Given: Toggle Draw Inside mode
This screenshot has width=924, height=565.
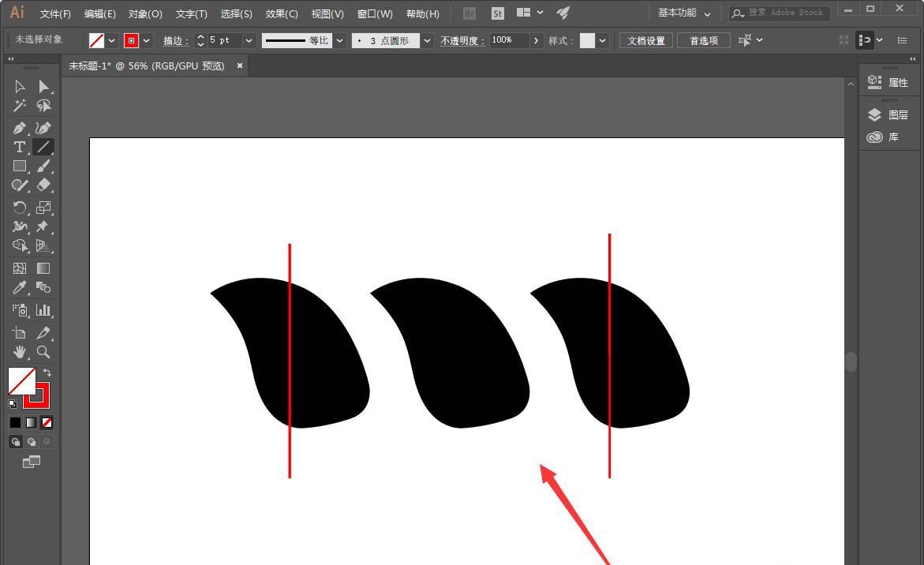Looking at the screenshot, I should tap(47, 441).
